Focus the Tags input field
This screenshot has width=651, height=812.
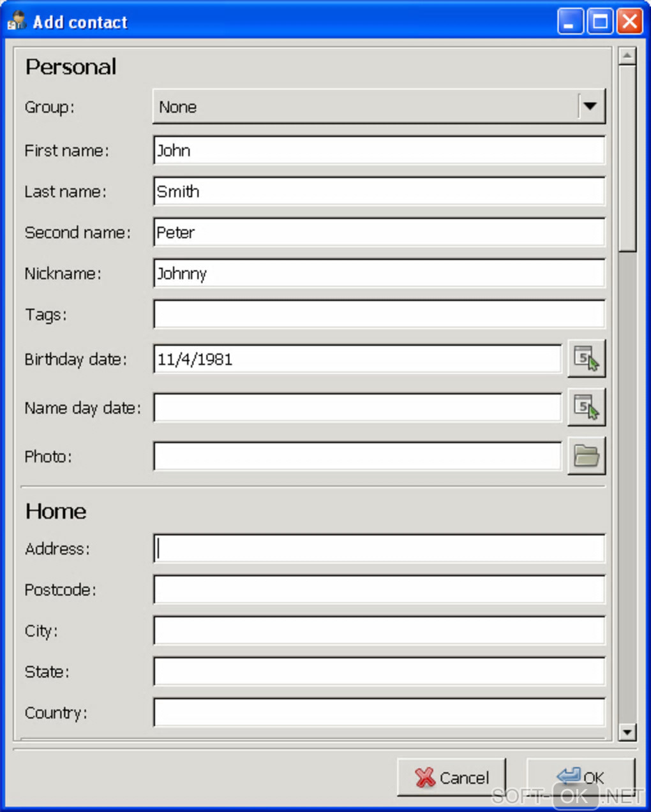coord(379,314)
